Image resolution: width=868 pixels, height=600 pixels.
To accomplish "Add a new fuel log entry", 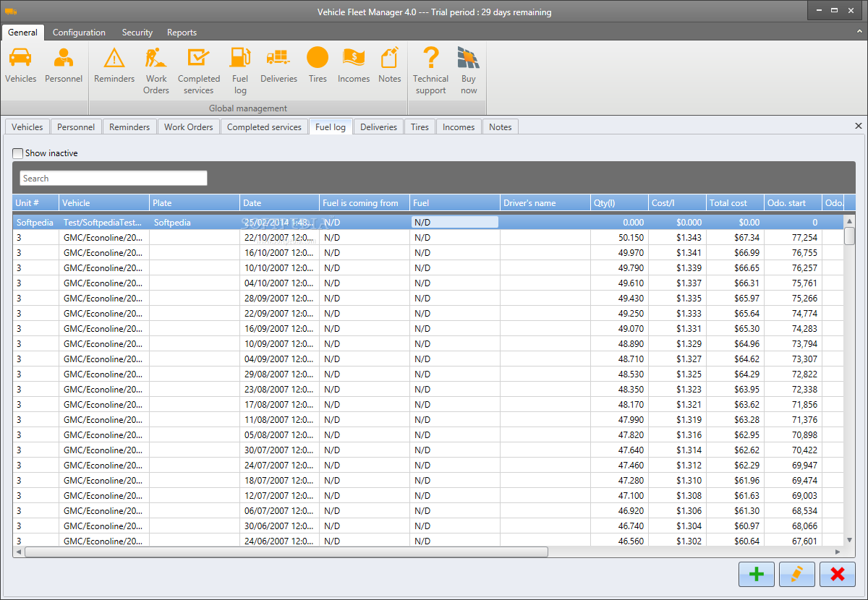I will click(x=757, y=574).
